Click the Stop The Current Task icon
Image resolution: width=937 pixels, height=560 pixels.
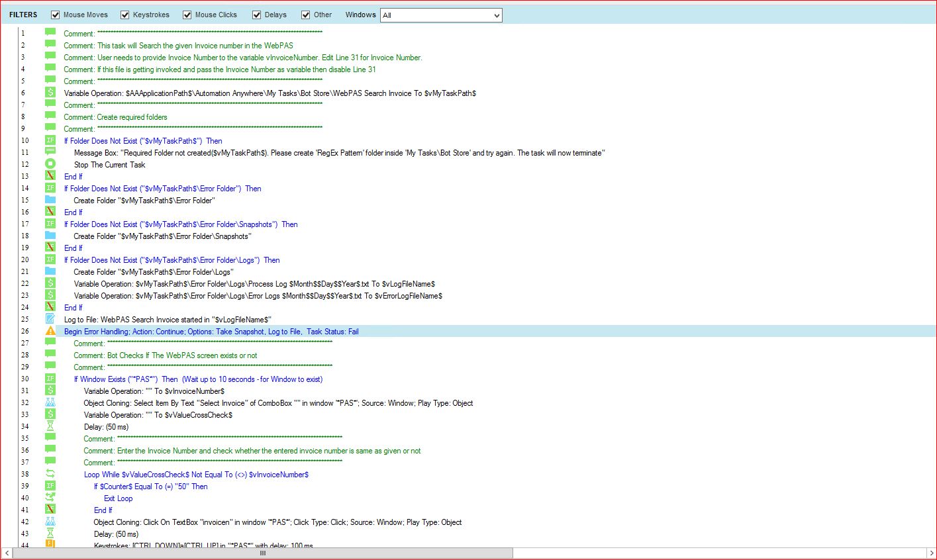[50, 164]
